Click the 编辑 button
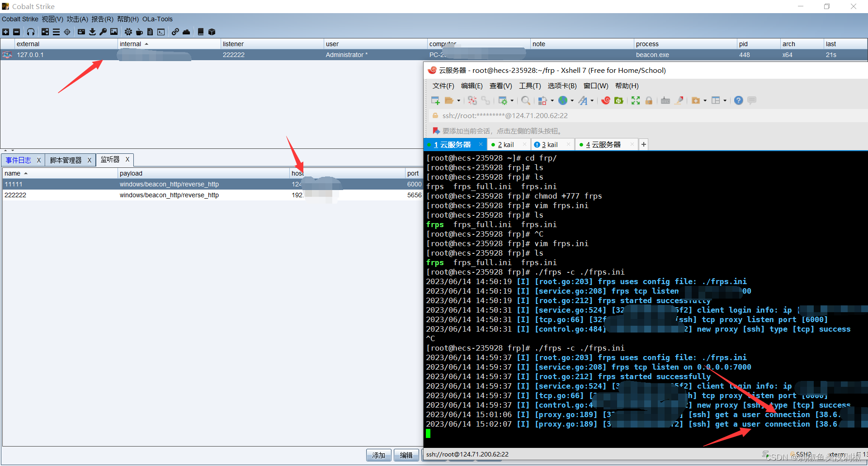This screenshot has width=868, height=466. pos(406,455)
